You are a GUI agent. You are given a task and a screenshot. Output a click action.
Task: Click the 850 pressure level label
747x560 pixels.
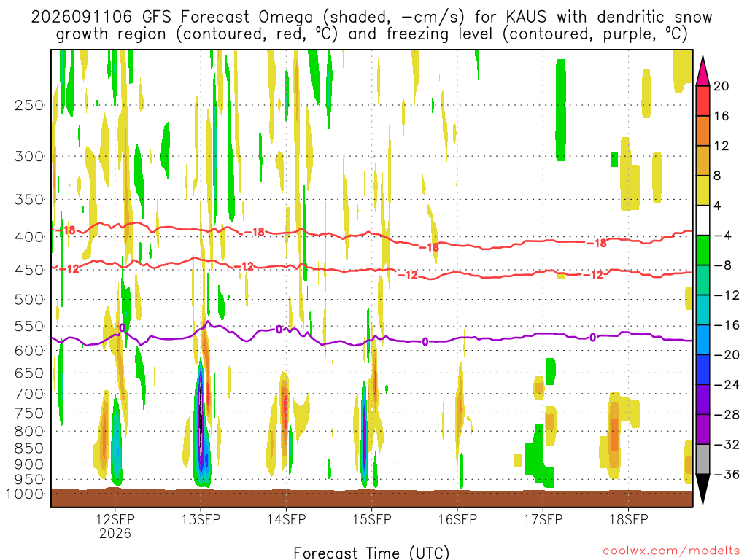29,448
